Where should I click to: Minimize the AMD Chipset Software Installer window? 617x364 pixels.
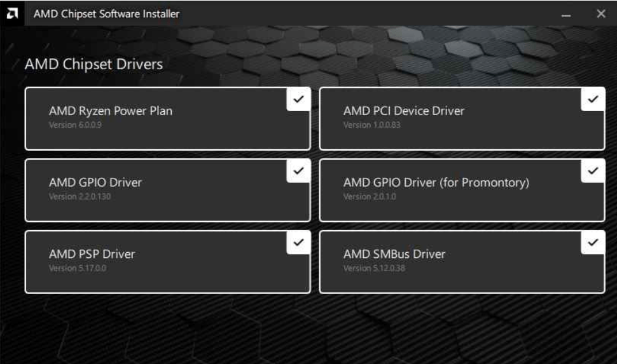(566, 15)
